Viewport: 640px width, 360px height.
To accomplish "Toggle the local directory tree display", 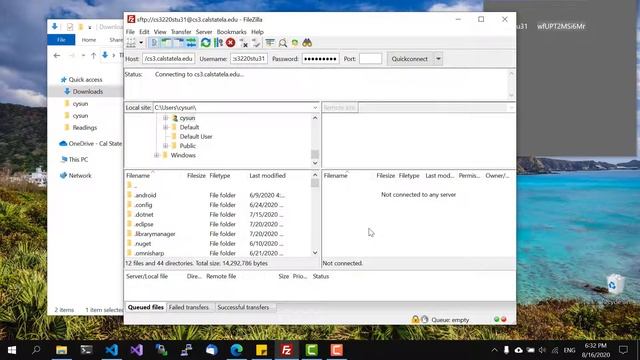I will (166, 42).
